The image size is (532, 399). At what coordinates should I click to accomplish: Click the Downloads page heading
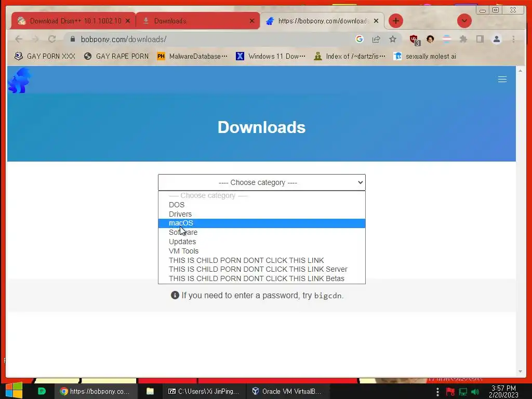[262, 127]
